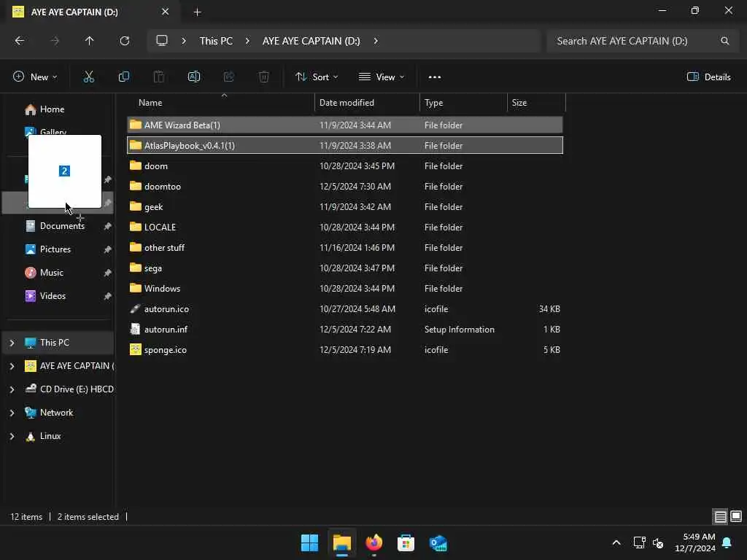
Task: Expand Linux tree node
Action: pyautogui.click(x=12, y=436)
